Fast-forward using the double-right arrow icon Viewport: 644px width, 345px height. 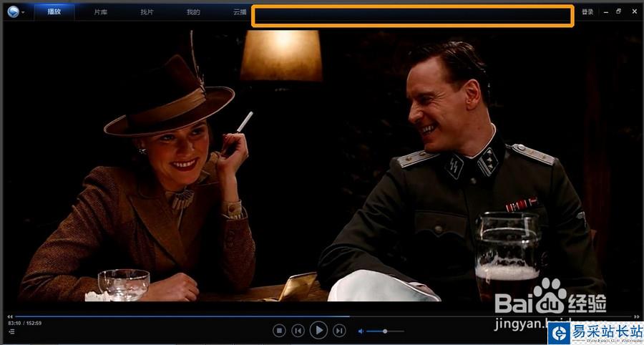coord(637,316)
